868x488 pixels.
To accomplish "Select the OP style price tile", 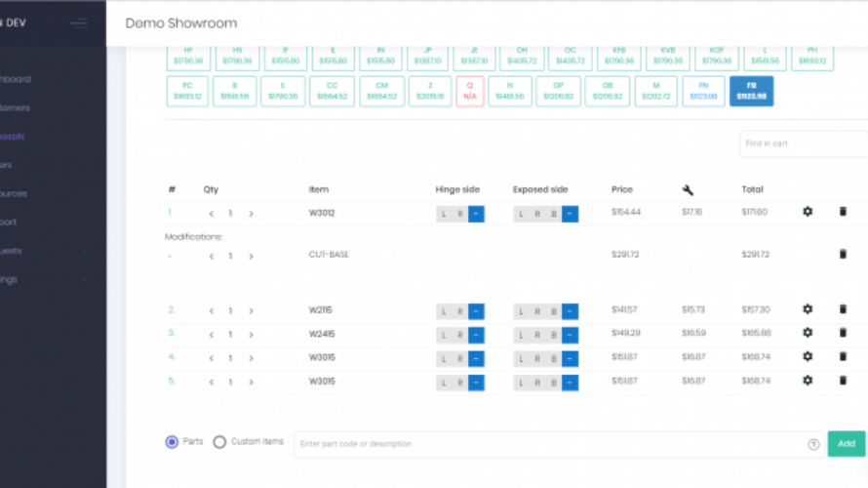I will point(558,92).
